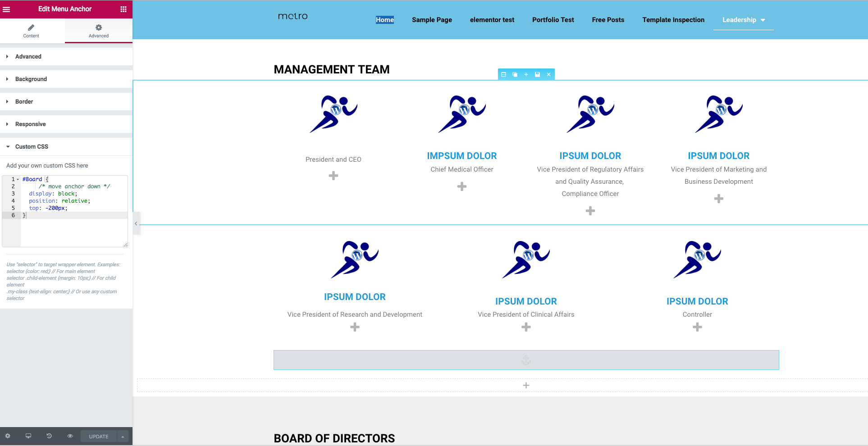Switch to the Advanced tab
Viewport: 868px width, 446px height.
99,31
